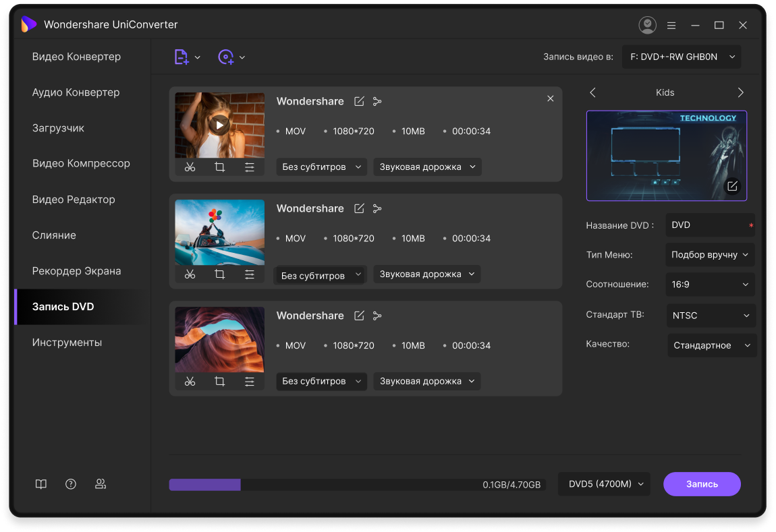This screenshot has height=532, width=776.
Task: Go to Аудио Конвертер in sidebar
Action: coord(76,92)
